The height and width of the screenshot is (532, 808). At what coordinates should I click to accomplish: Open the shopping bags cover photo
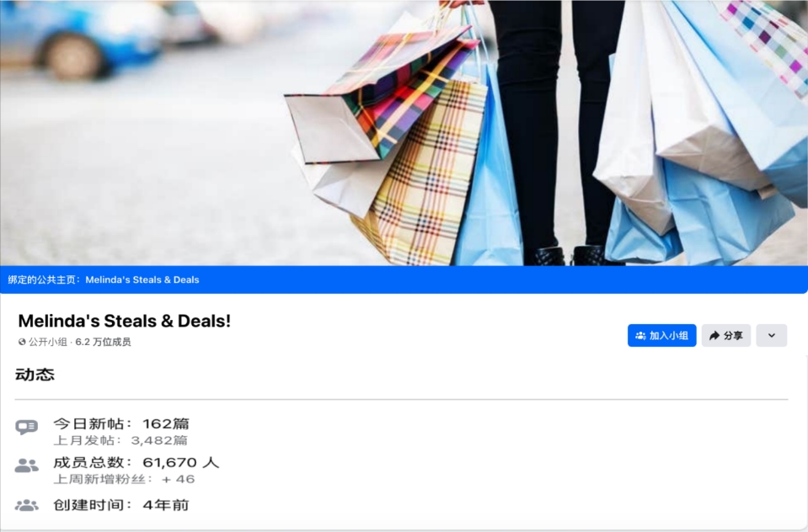(404, 133)
